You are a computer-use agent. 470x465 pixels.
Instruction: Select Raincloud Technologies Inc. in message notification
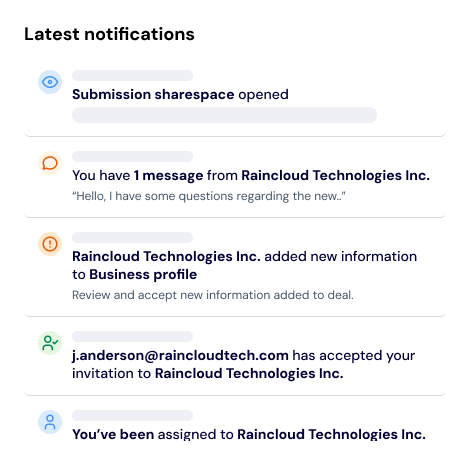click(335, 176)
